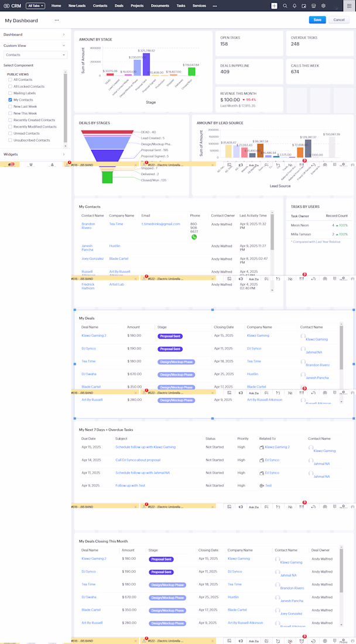The width and height of the screenshot is (356, 644).
Task: Check the New This Week checkbox
Action: [x=11, y=113]
